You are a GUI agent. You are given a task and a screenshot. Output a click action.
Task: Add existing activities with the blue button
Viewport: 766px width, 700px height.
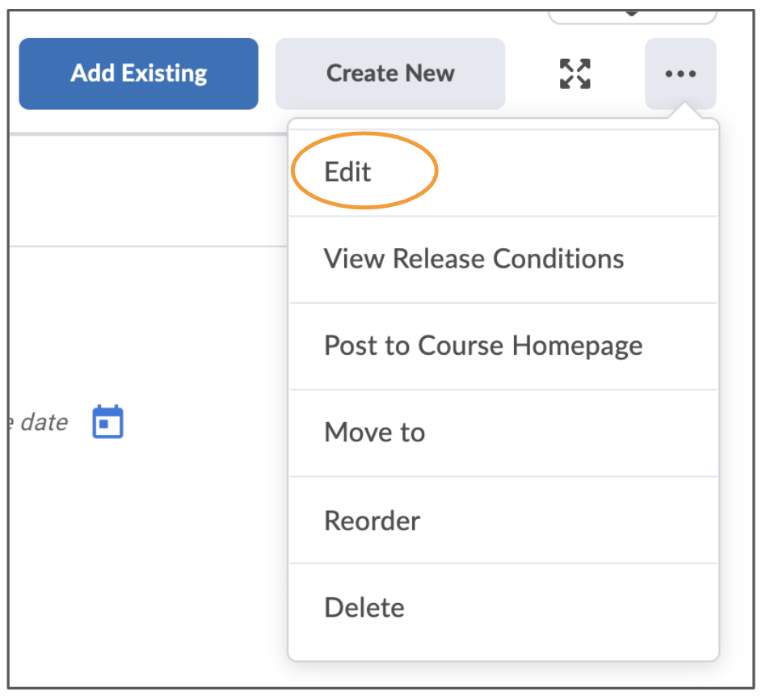pyautogui.click(x=138, y=74)
